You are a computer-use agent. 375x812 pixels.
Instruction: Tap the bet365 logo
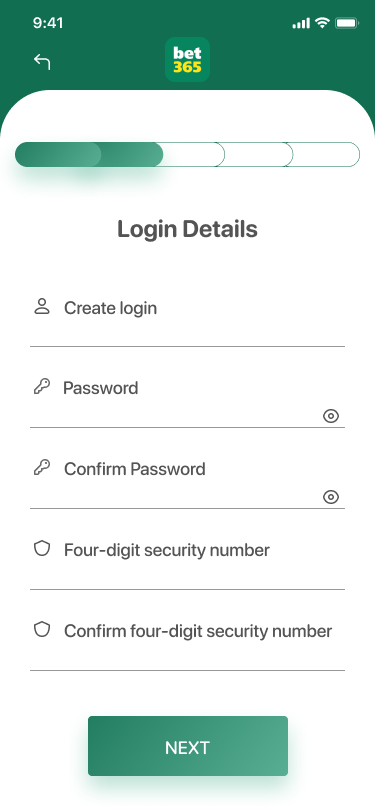(x=188, y=60)
